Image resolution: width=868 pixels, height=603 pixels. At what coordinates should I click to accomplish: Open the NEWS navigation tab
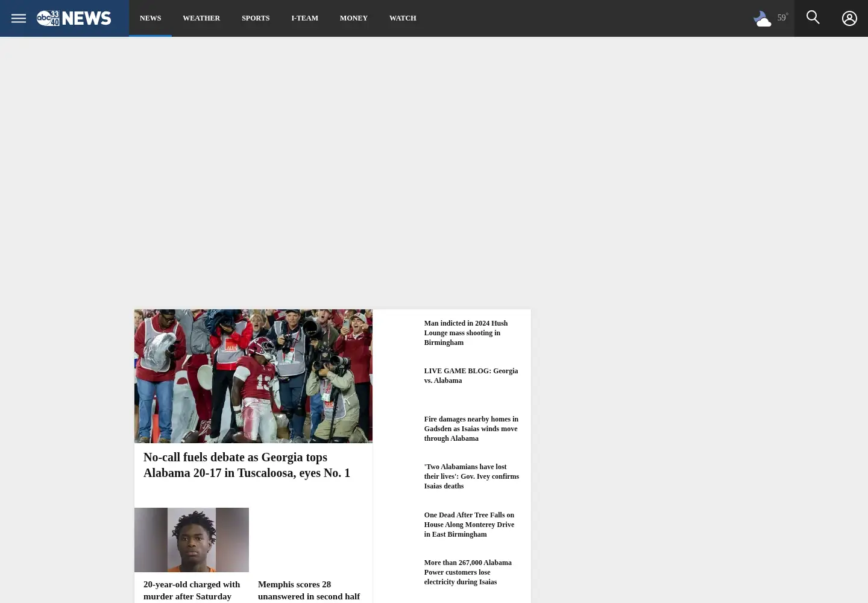click(150, 18)
